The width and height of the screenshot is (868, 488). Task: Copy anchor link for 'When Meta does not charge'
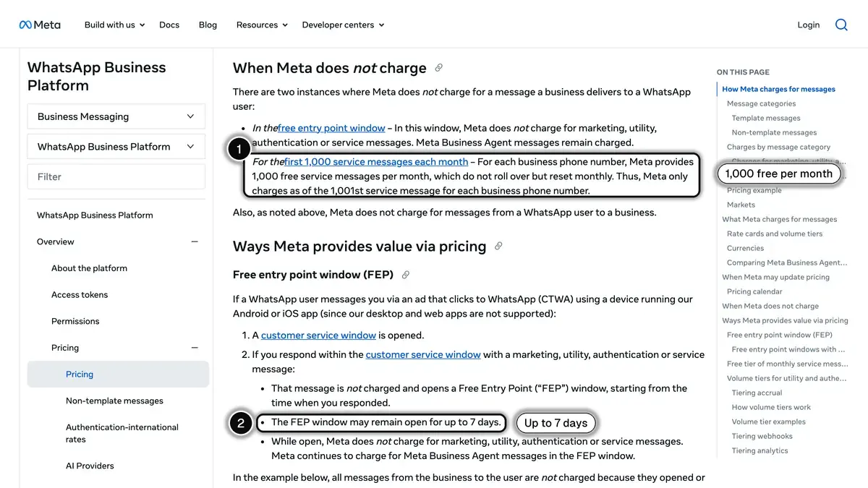(438, 68)
